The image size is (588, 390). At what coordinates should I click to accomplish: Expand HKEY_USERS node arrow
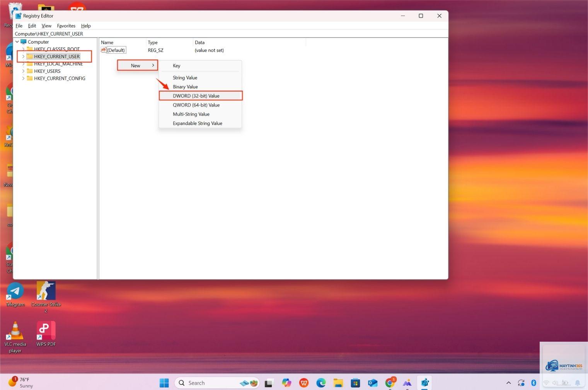tap(23, 71)
